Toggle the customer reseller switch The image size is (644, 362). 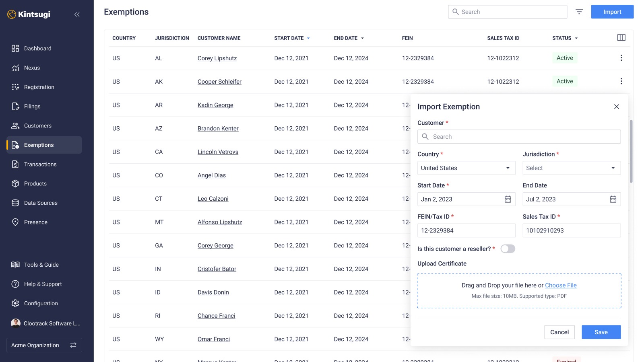coord(508,249)
